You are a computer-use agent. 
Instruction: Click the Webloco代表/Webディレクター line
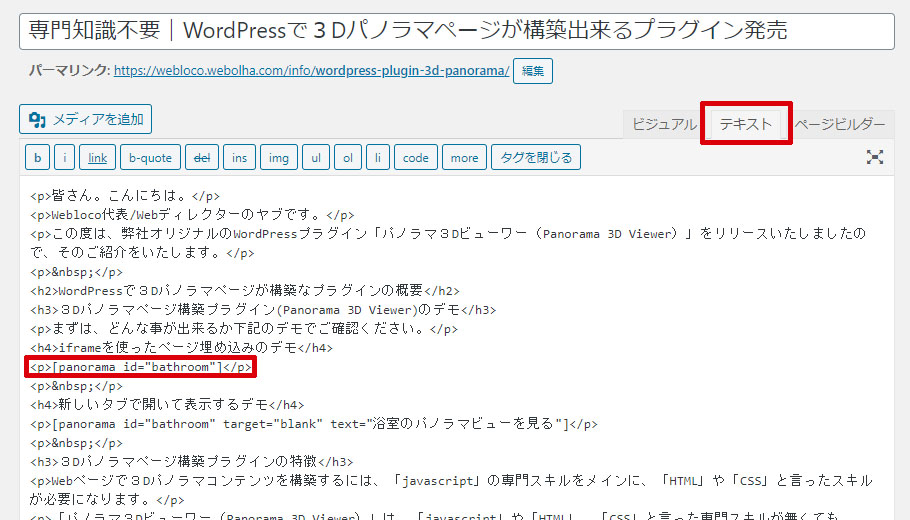point(192,215)
